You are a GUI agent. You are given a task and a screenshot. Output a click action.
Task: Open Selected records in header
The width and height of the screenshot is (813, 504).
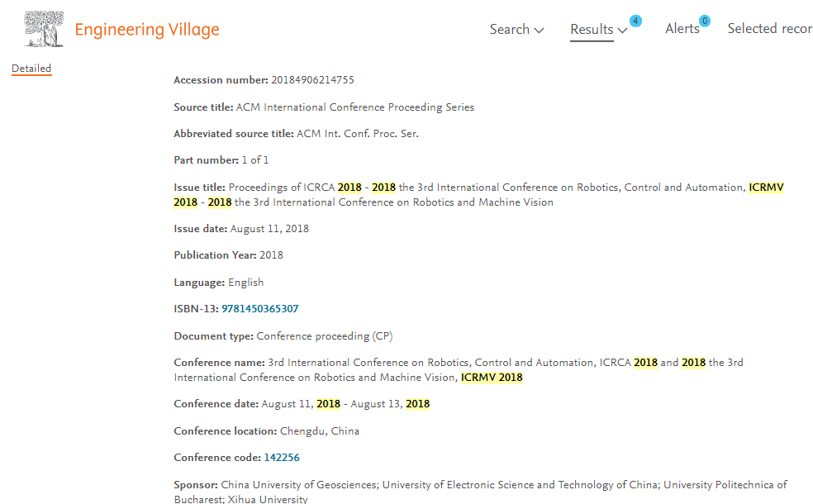click(770, 29)
